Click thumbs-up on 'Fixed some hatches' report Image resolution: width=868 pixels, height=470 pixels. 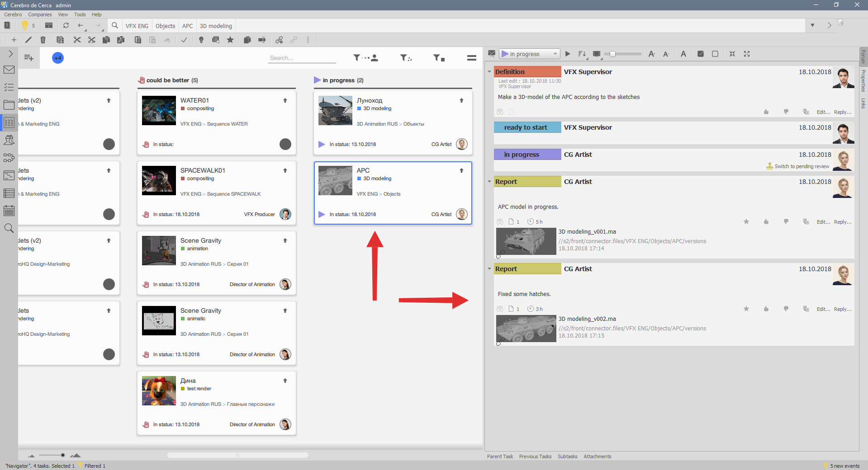[766, 309]
